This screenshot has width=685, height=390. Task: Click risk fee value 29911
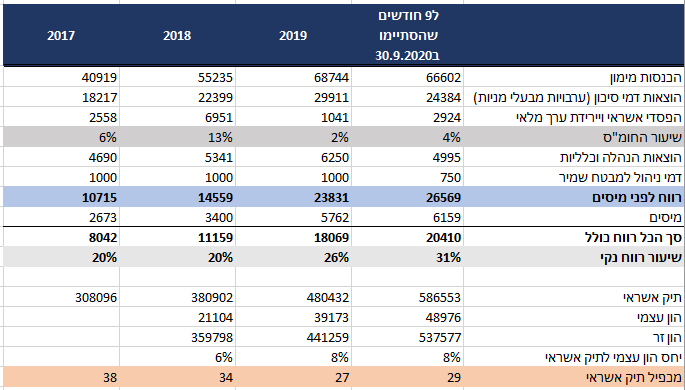pos(332,98)
